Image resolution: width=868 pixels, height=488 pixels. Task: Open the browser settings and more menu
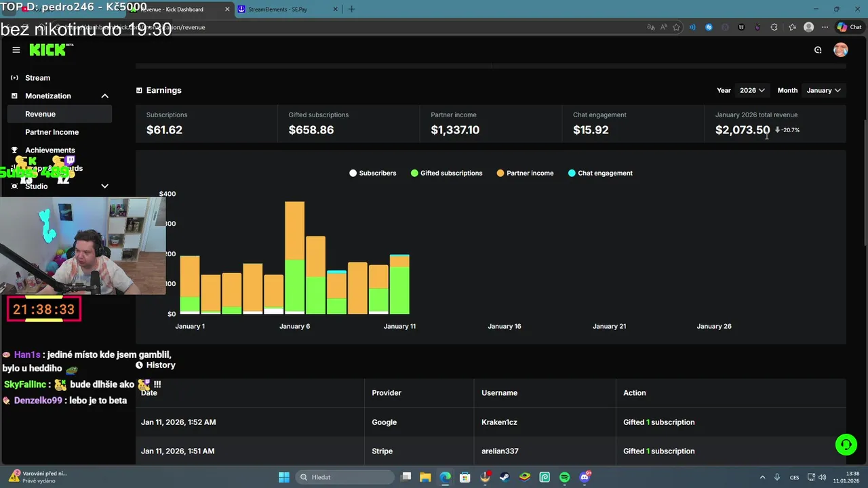[x=825, y=27]
